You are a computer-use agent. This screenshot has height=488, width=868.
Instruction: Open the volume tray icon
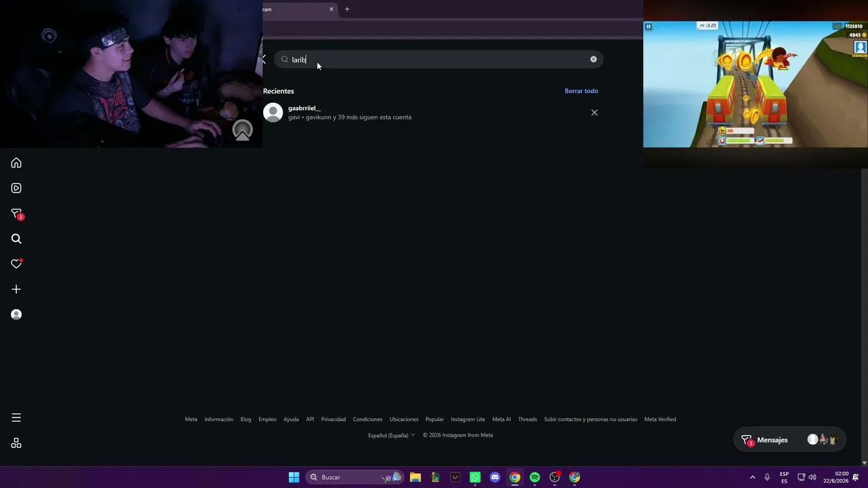(812, 477)
